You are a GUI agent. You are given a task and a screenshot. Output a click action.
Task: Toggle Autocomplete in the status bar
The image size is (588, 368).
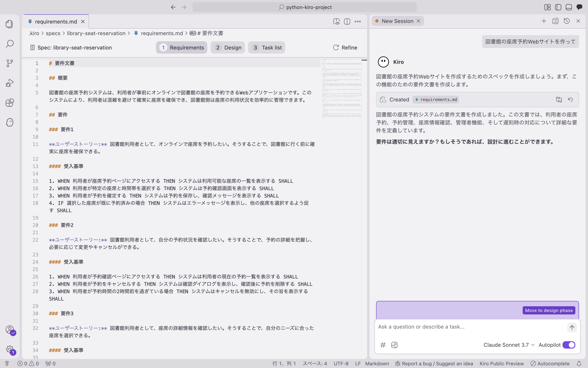tap(550, 364)
